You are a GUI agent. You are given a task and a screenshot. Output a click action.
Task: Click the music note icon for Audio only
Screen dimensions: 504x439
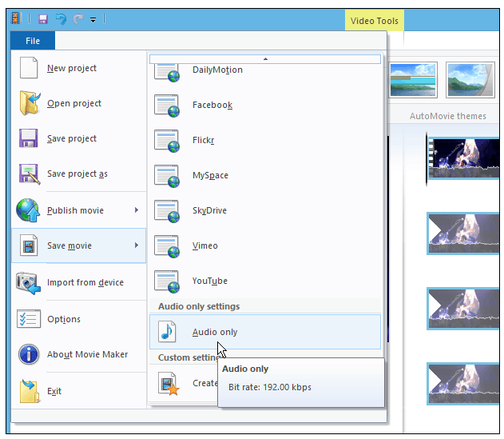[167, 332]
